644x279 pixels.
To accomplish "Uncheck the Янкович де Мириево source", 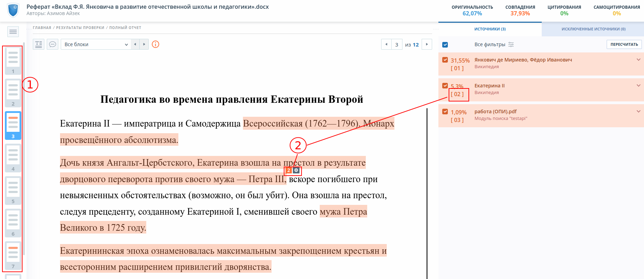I will pos(445,60).
